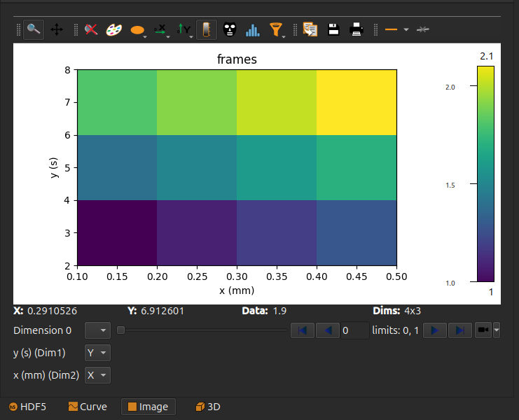Click the Dimension 0 frame slider
This screenshot has height=420, width=519.
pyautogui.click(x=202, y=330)
